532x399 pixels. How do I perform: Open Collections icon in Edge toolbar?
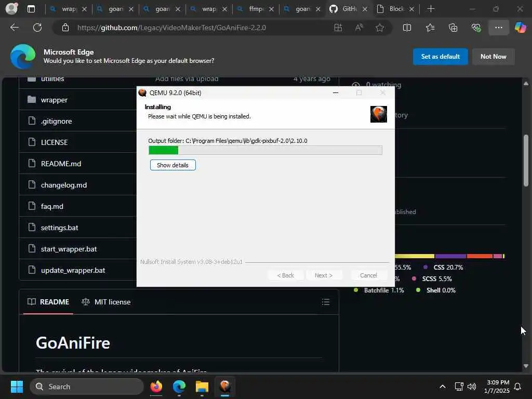click(x=453, y=28)
